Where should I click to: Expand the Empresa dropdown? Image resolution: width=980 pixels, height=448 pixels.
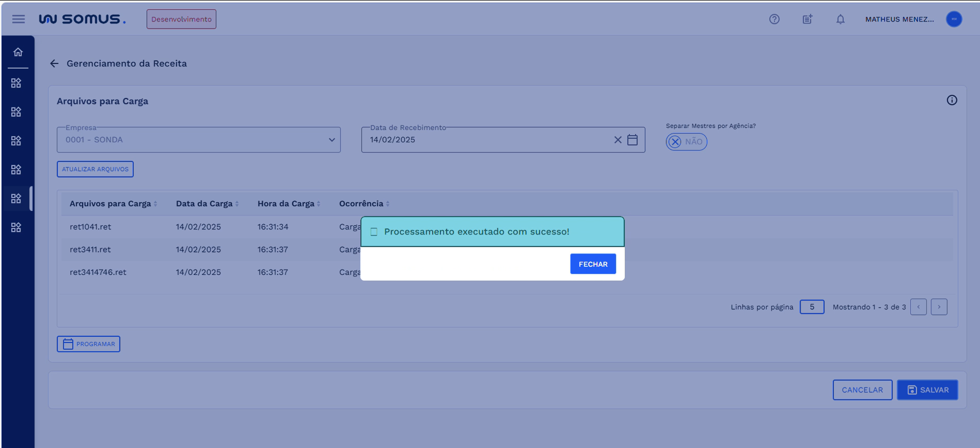pos(331,140)
